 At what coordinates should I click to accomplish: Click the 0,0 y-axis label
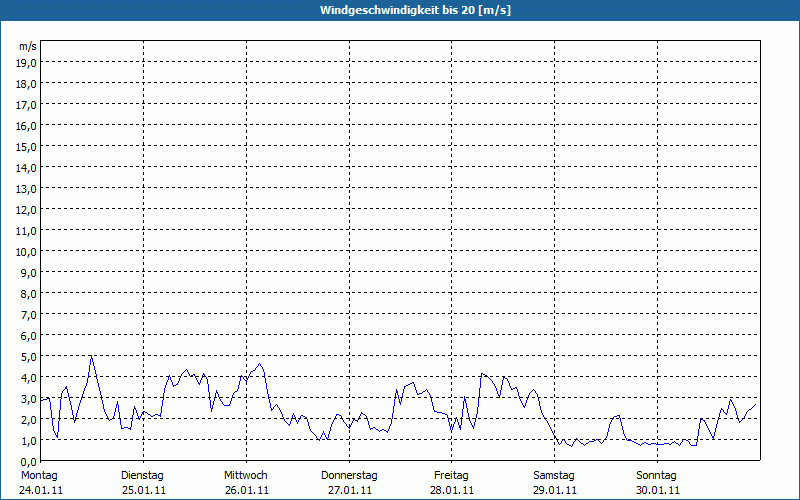[x=29, y=462]
